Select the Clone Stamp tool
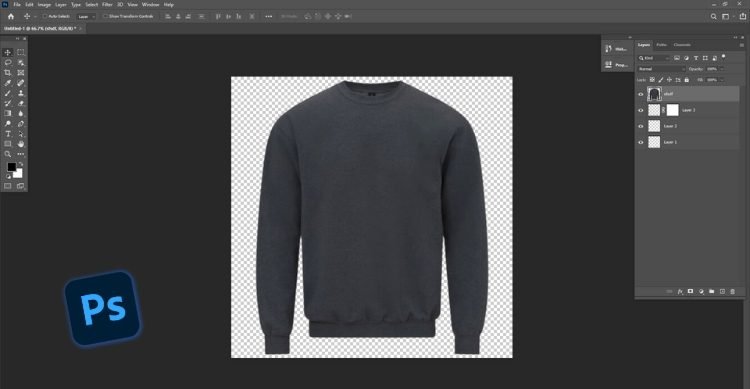This screenshot has height=389, width=750. click(21, 93)
